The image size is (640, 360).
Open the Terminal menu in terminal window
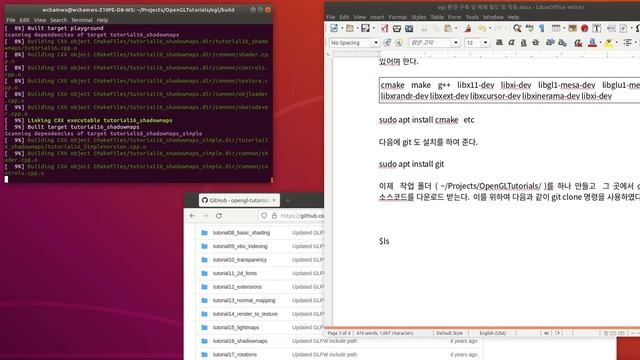pos(82,20)
